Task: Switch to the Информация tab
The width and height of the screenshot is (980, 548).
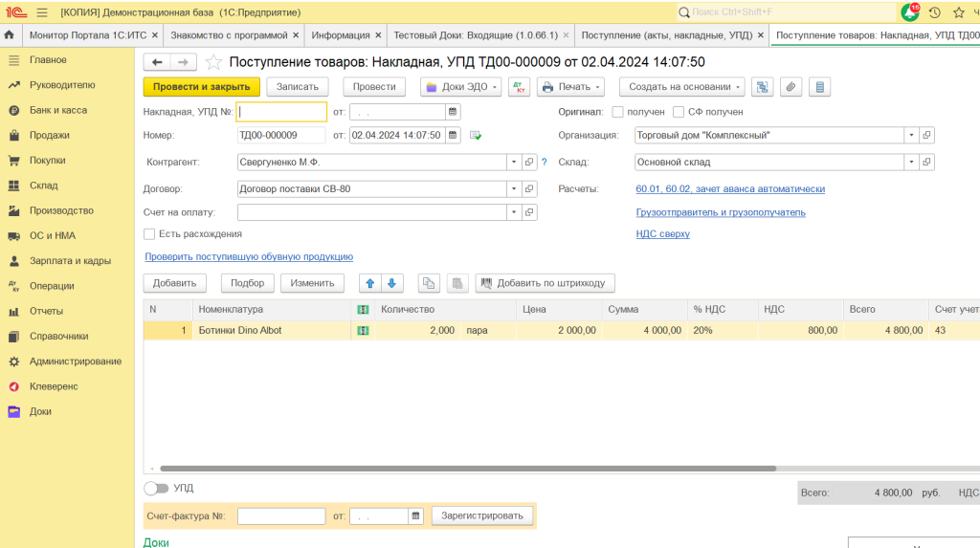Action: [x=341, y=35]
